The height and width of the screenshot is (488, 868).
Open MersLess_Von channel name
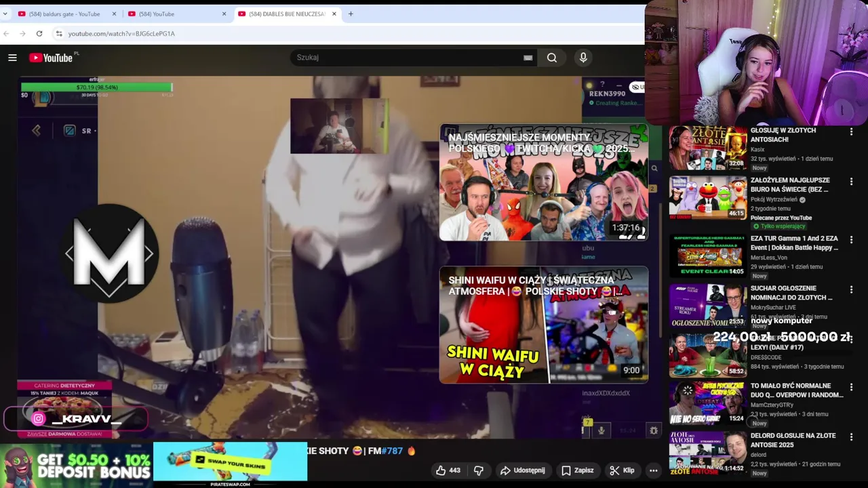(769, 258)
